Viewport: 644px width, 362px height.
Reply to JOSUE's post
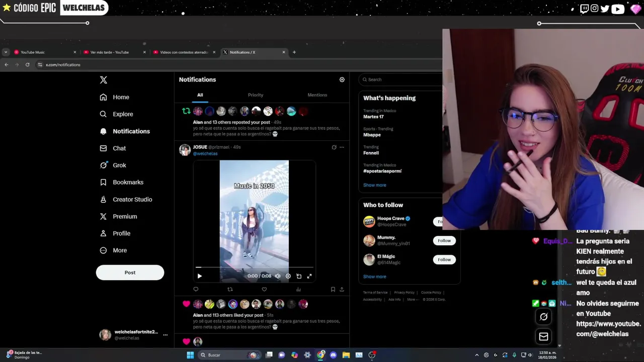[x=196, y=289]
